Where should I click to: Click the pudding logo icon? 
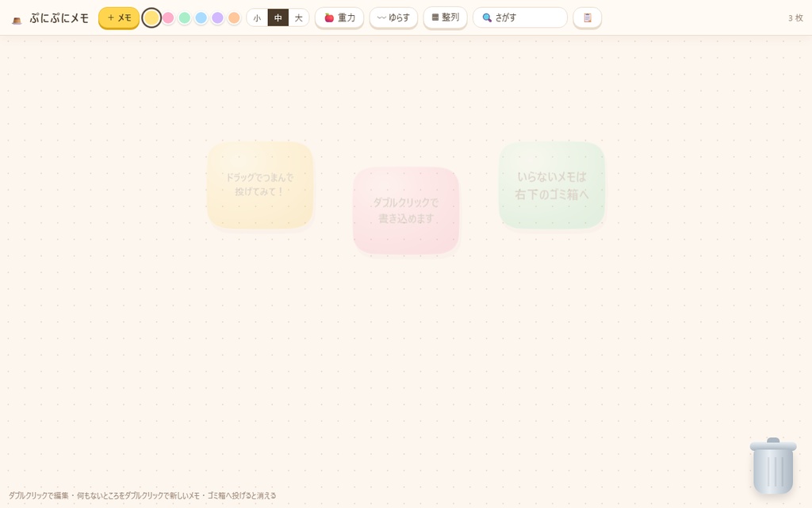(17, 20)
